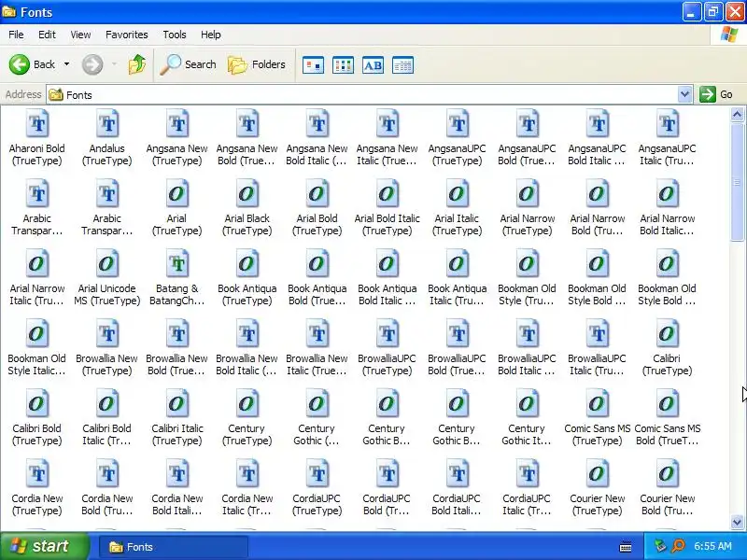Viewport: 747px width, 560px height.
Task: Select CordiaUPC (TrueType) font icon
Action: coord(317,474)
